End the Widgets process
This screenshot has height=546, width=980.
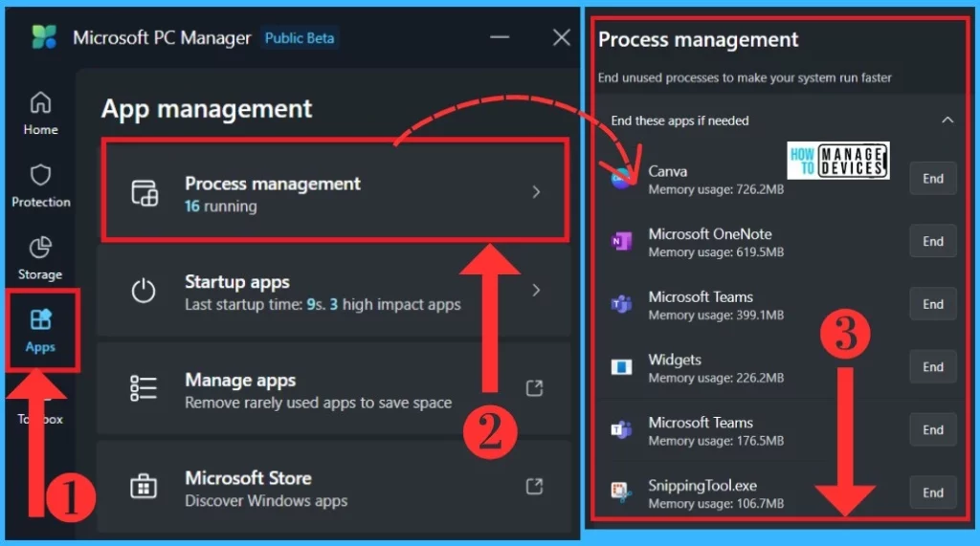(x=933, y=366)
